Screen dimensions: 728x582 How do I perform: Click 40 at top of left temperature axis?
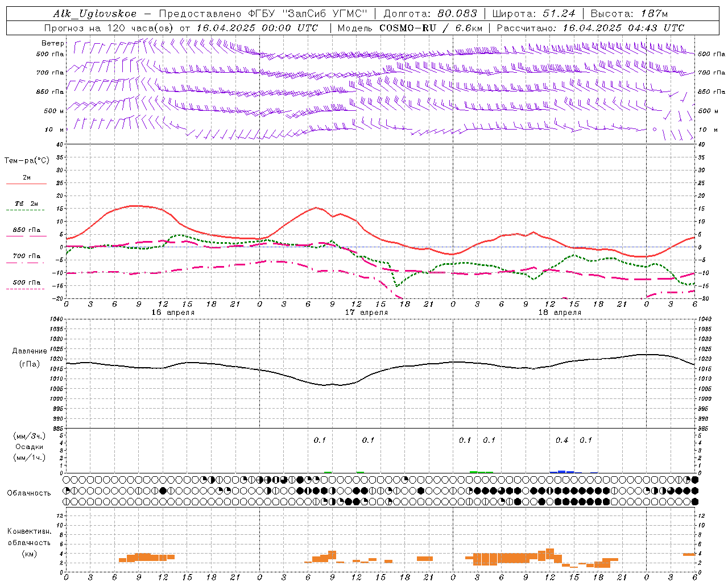coord(60,144)
